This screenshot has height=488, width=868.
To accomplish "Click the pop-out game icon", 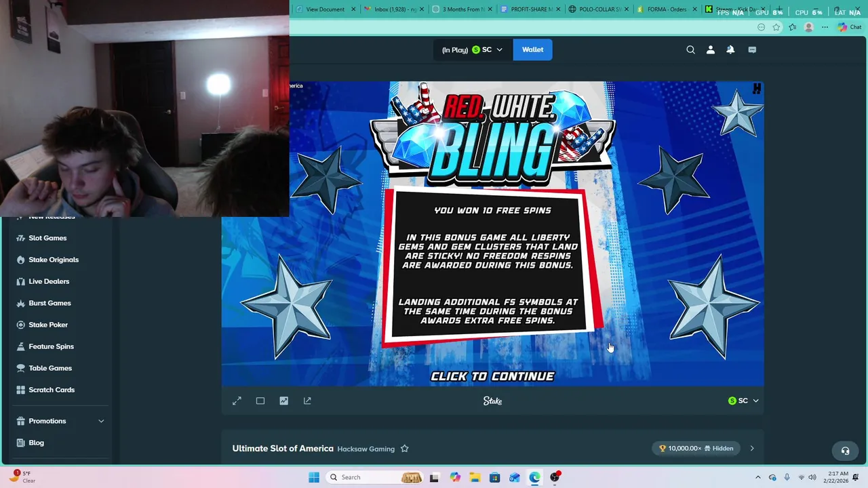I will coord(307,401).
